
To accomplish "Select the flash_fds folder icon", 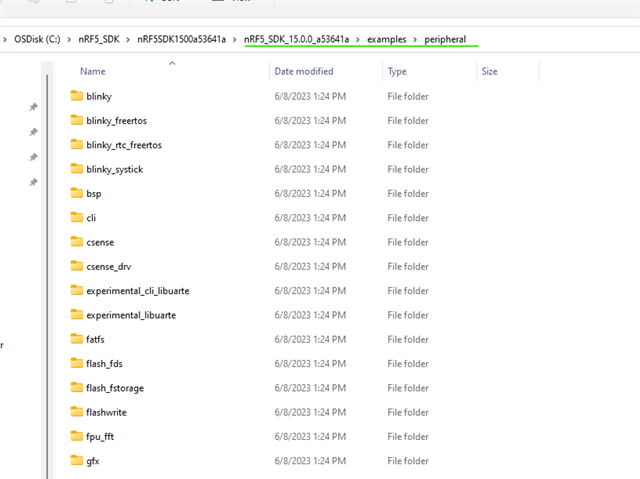I will 76,363.
